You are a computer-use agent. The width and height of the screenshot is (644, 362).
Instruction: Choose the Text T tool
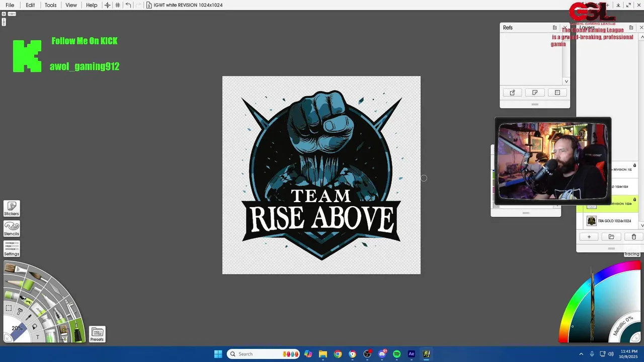(x=38, y=337)
